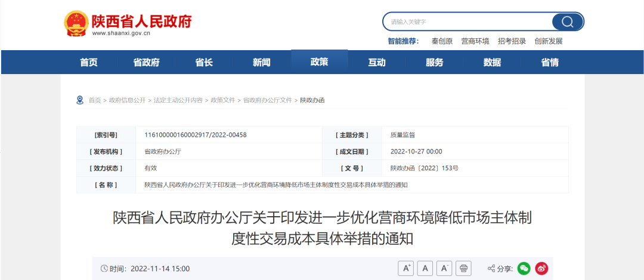Open the 首页 navigation tab

point(89,63)
